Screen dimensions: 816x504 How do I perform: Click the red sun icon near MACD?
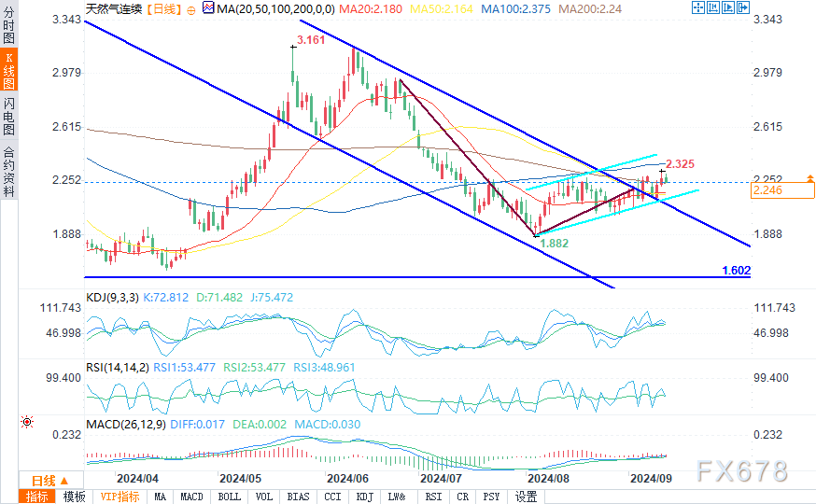pyautogui.click(x=27, y=422)
